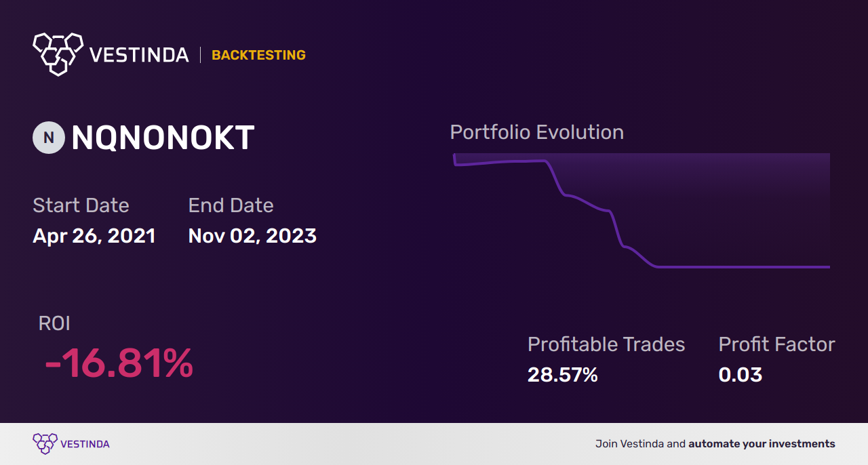Image resolution: width=868 pixels, height=465 pixels.
Task: Select the BACKTESTING label
Action: 258,55
